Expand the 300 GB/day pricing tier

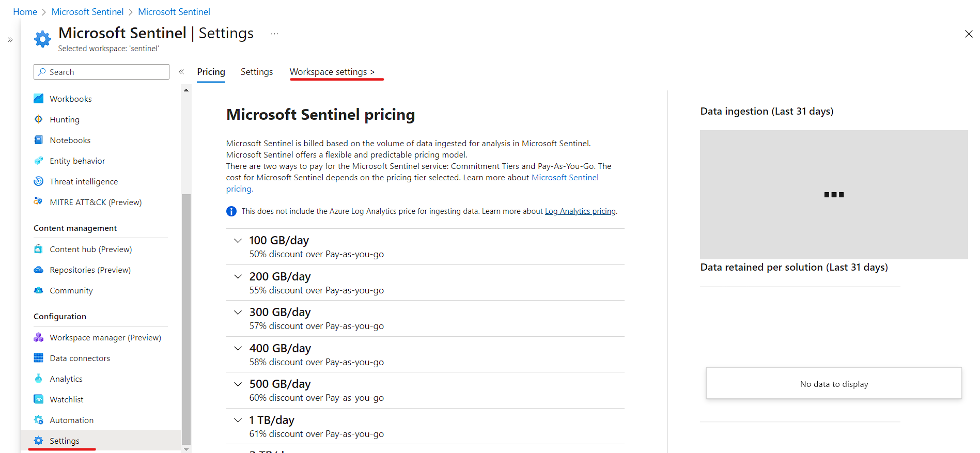tap(238, 313)
